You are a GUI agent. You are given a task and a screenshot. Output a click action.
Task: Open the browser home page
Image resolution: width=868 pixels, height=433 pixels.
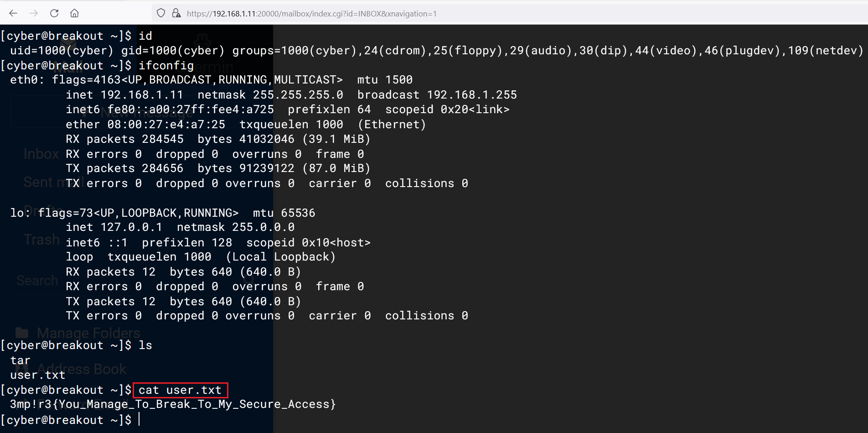coord(74,13)
